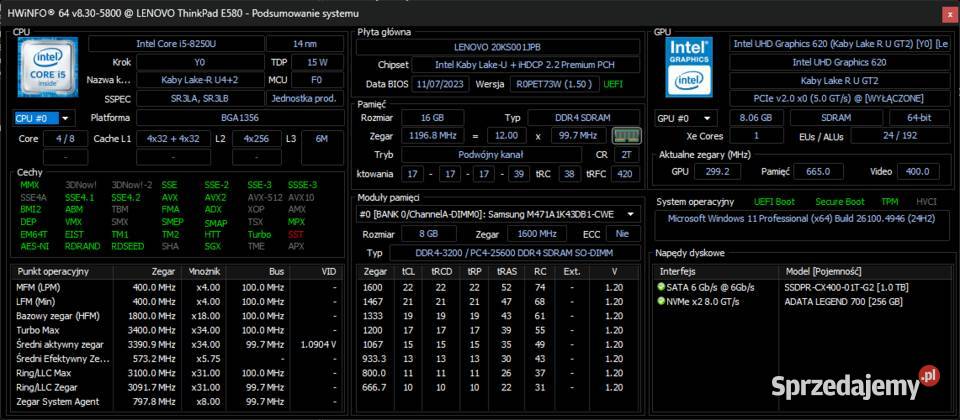This screenshot has width=960, height=420.
Task: Click the VID value 1.0904 V
Action: click(x=318, y=345)
